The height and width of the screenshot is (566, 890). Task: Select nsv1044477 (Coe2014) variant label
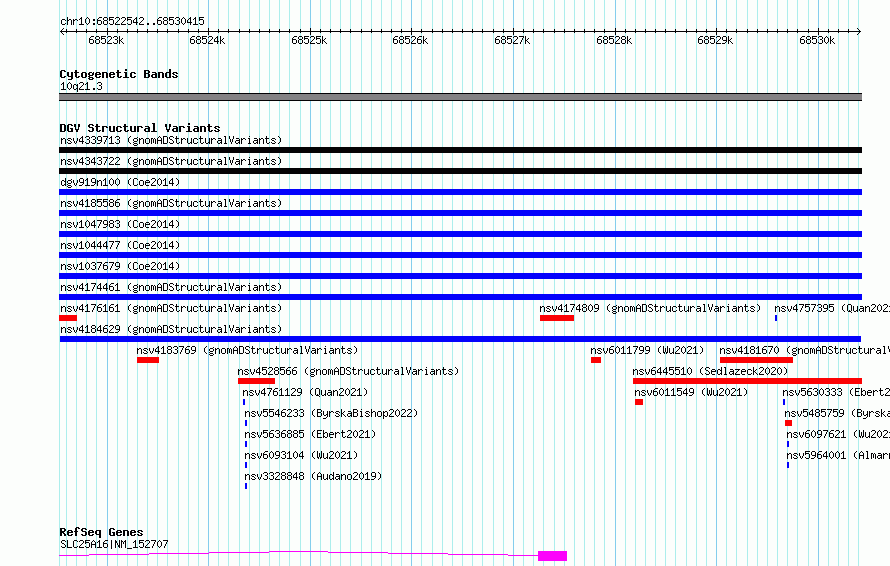pos(120,245)
